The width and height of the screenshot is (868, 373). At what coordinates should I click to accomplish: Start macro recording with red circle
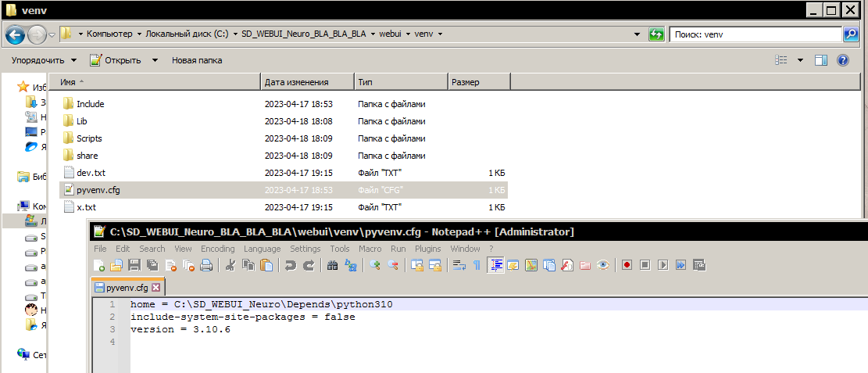pyautogui.click(x=627, y=265)
